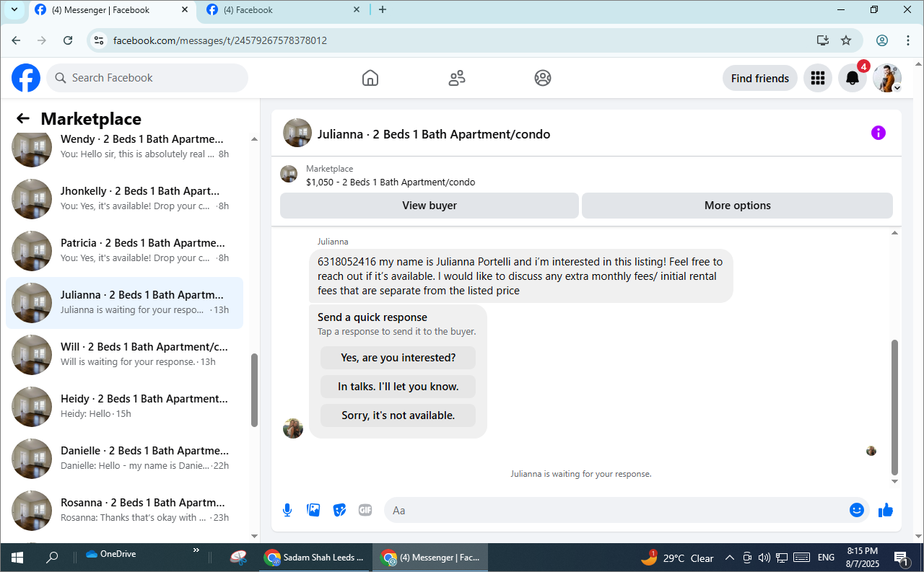Click the address bar URL
The image size is (924, 572).
coord(220,40)
